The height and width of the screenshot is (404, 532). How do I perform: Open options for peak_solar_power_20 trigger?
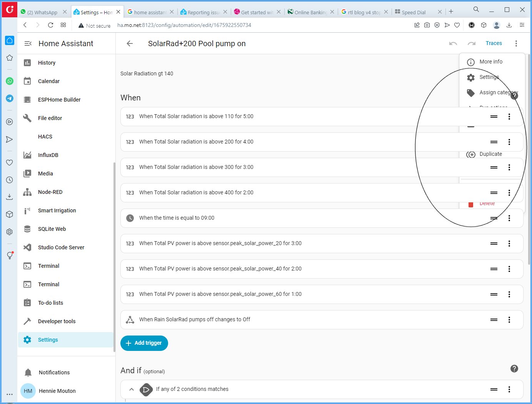[509, 244]
